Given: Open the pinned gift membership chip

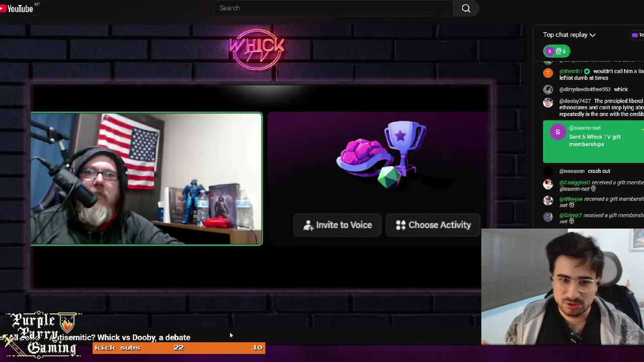Looking at the screenshot, I should (x=556, y=51).
